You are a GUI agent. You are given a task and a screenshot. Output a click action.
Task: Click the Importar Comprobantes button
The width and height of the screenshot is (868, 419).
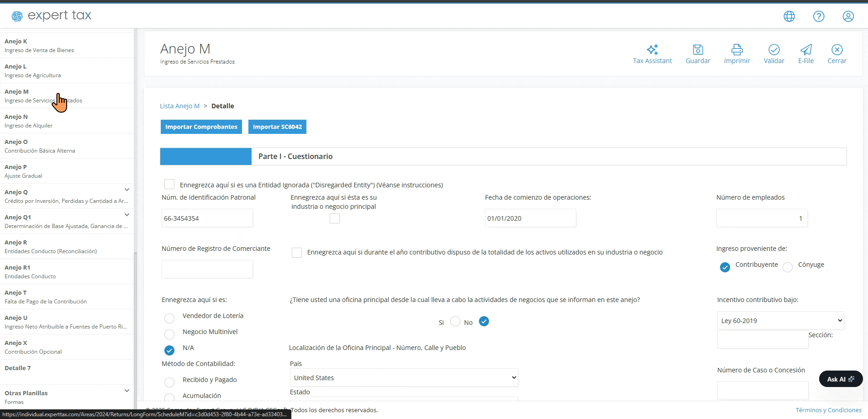[201, 127]
